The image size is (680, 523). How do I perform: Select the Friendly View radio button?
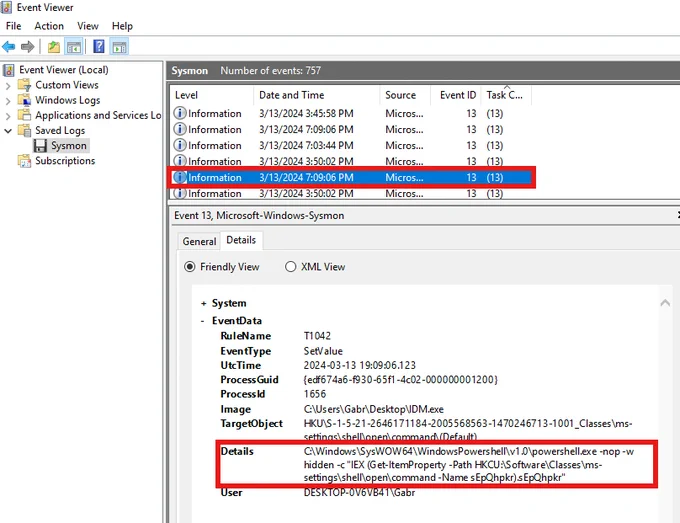click(x=190, y=267)
